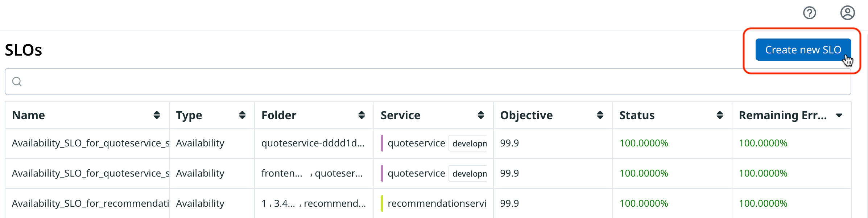This screenshot has width=868, height=218.
Task: Click the purple quoteservice color marker in first row
Action: point(382,143)
